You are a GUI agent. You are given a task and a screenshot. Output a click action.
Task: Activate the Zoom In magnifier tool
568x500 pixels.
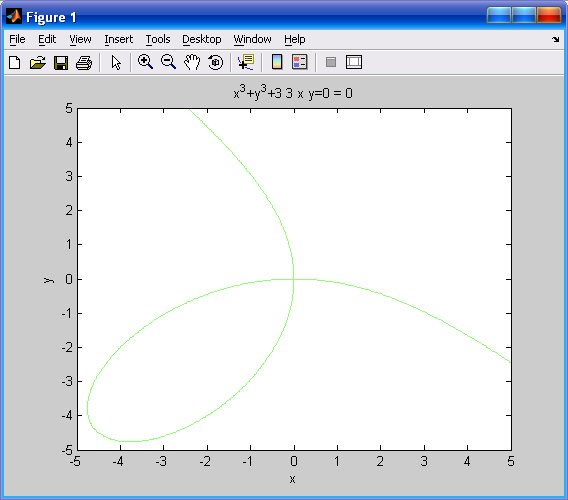tap(145, 62)
